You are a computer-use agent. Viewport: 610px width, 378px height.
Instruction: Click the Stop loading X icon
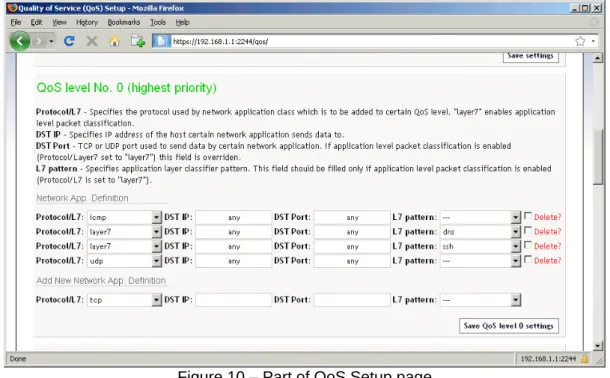(x=92, y=41)
